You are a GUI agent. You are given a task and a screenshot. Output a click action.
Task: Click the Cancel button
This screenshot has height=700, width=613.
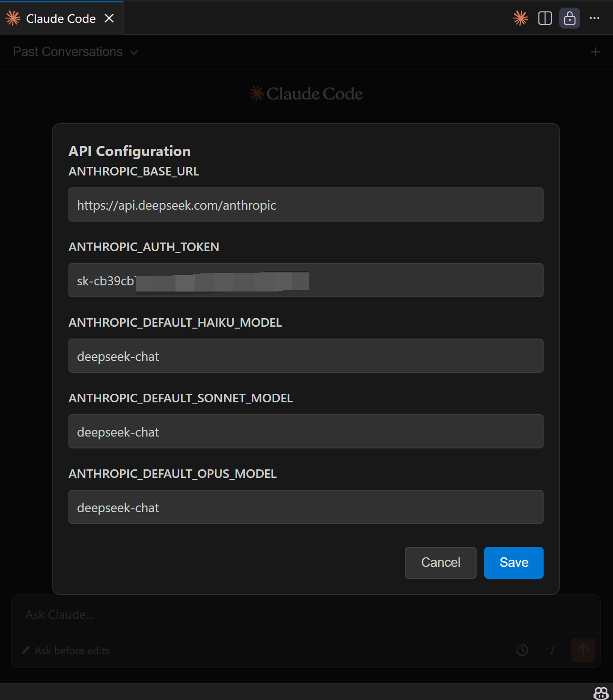[440, 563]
